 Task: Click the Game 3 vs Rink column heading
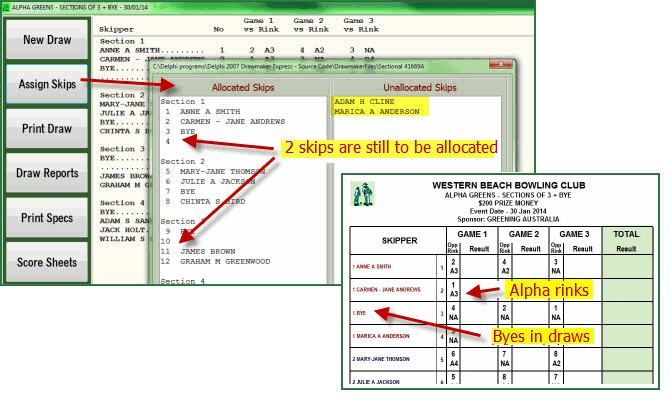point(361,25)
